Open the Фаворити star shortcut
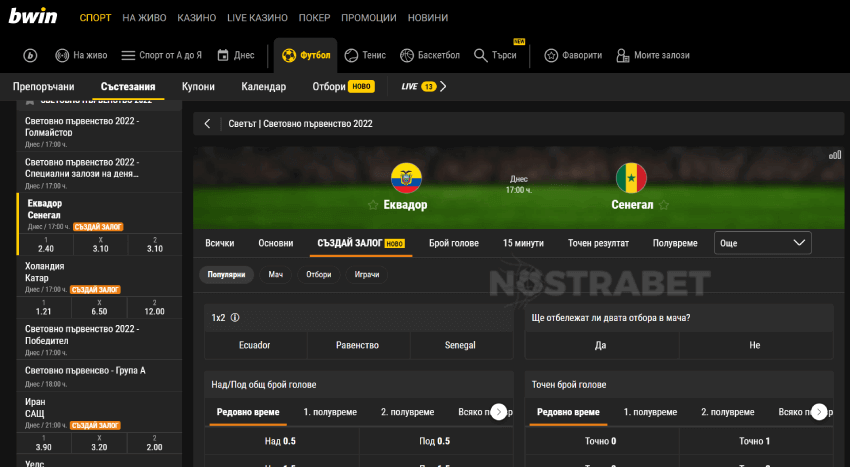 (574, 55)
